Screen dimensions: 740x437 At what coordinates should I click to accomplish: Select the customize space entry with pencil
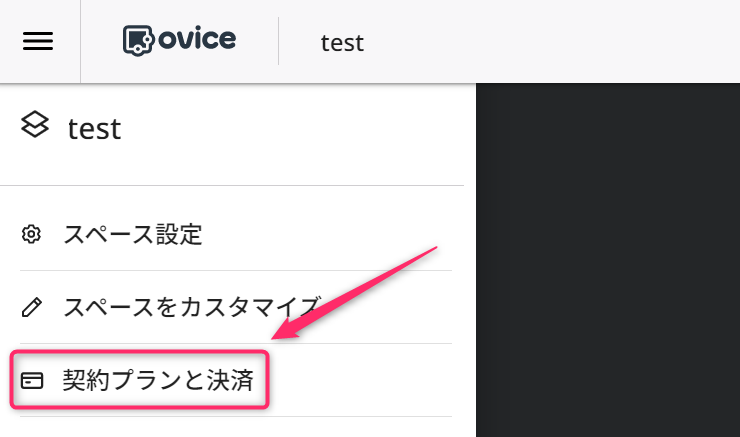[236, 307]
